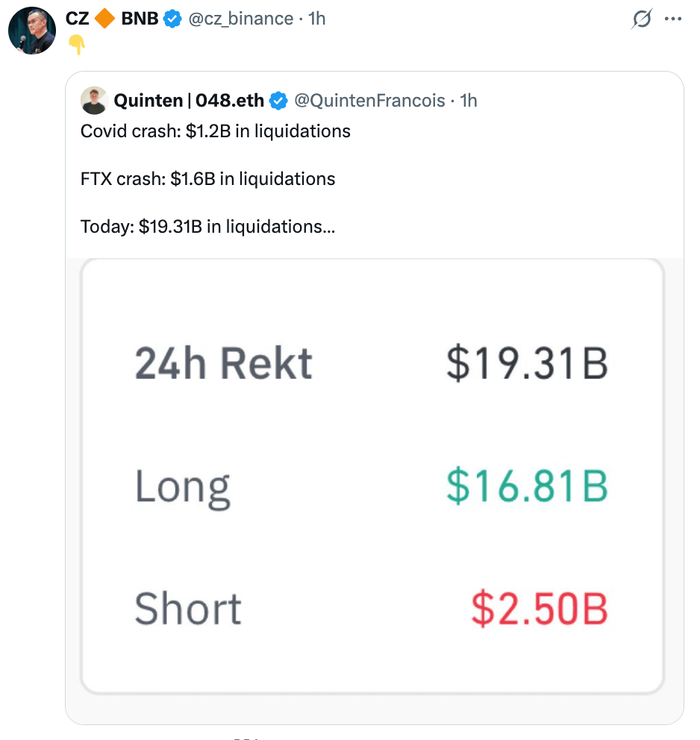Open the @QuintenFrancois handle link

pos(369,100)
